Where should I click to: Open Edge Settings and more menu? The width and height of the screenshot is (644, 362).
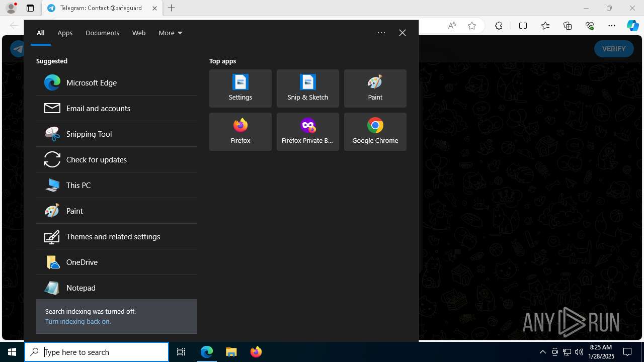612,26
